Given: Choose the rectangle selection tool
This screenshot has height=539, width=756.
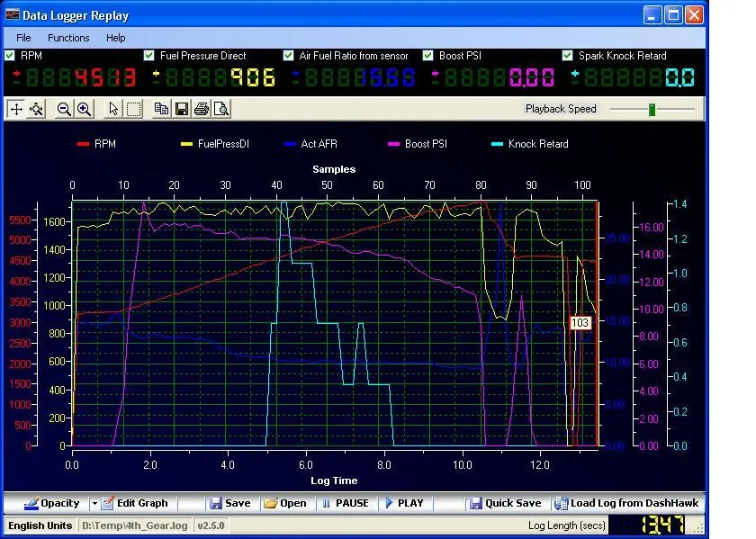Looking at the screenshot, I should pos(133,109).
